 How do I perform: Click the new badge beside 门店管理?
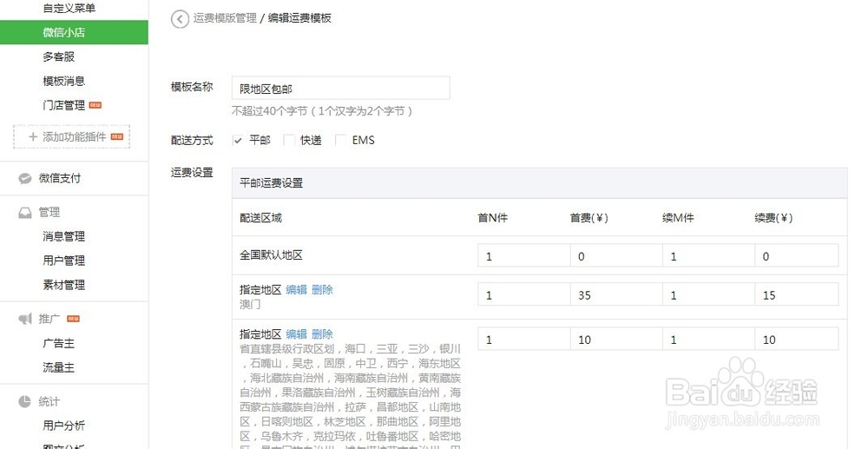pos(95,105)
